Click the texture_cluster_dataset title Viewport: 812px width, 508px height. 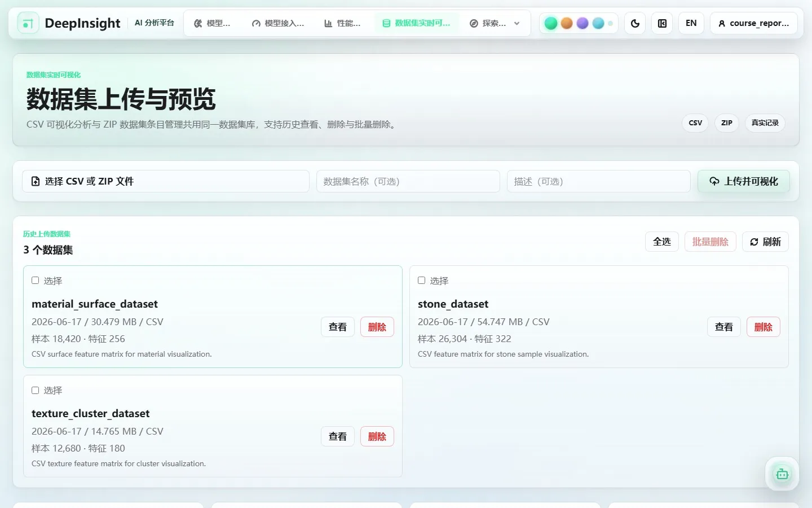tap(91, 414)
